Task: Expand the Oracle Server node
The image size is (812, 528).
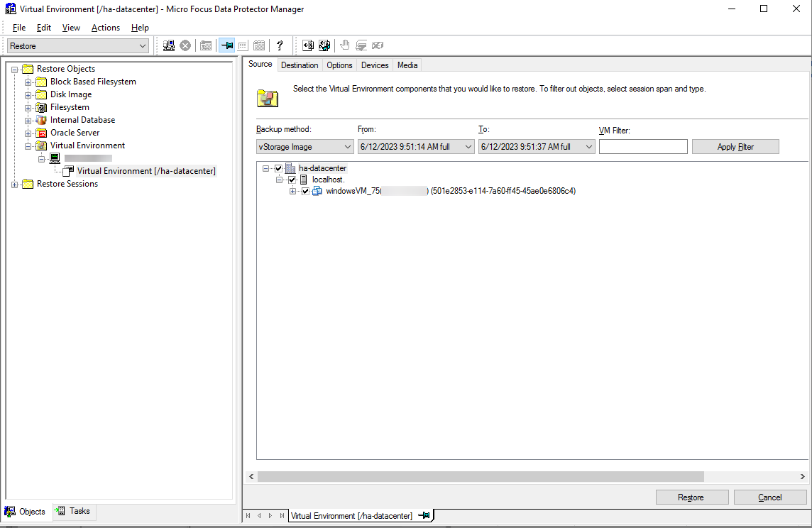Action: (x=28, y=133)
